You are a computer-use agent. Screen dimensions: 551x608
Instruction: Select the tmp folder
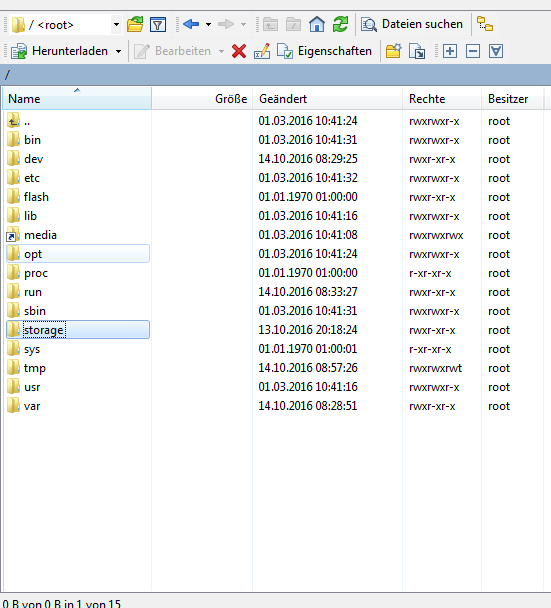(x=78, y=368)
